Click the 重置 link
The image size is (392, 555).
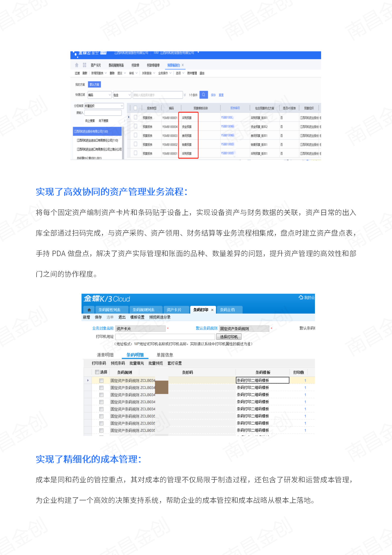pos(221,95)
